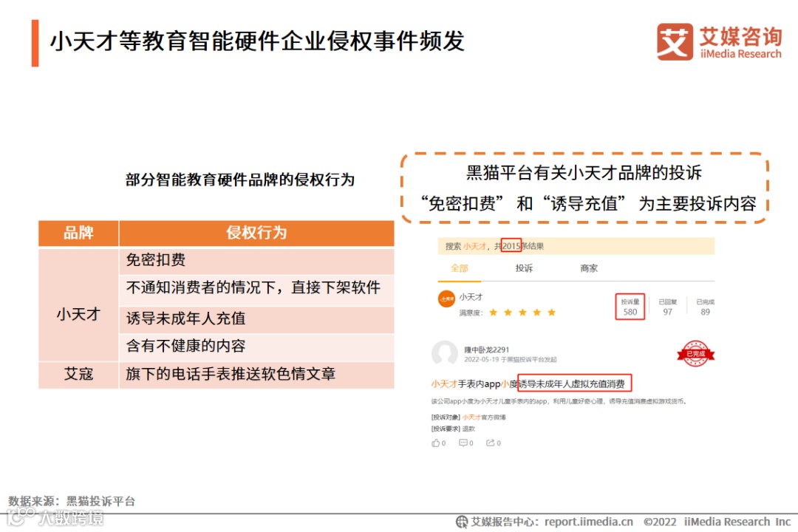
Task: Switch to the 投诉 tab
Action: [524, 268]
